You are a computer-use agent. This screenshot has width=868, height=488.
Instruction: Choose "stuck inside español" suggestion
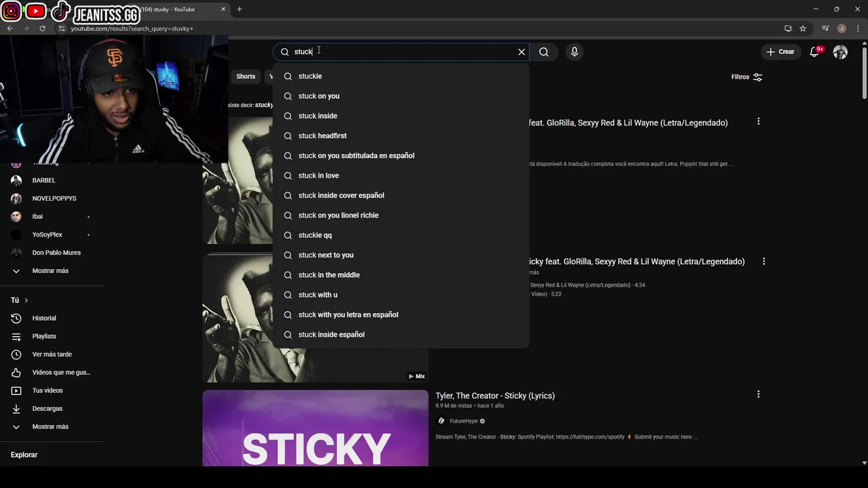(401, 334)
